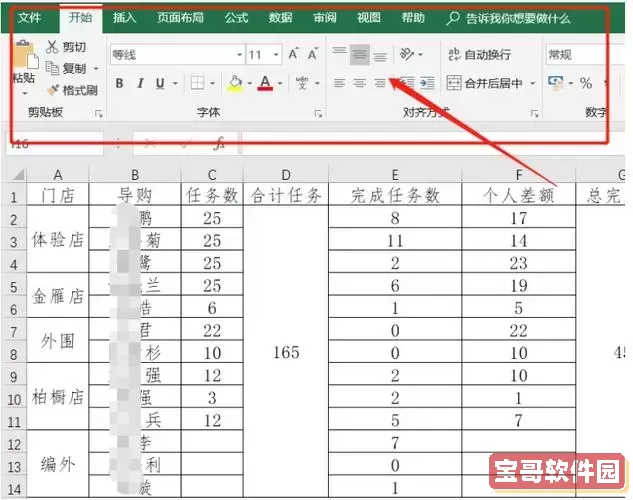Apply the yellow fill color bucket

click(235, 84)
